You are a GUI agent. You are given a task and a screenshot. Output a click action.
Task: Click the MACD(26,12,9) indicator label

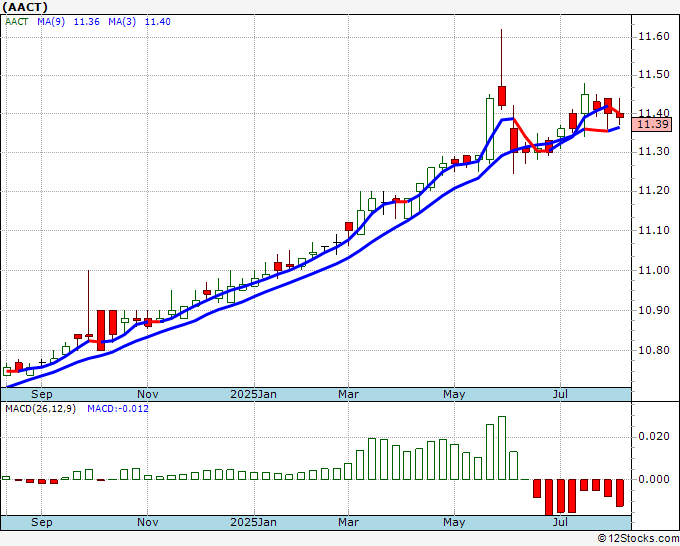click(40, 409)
